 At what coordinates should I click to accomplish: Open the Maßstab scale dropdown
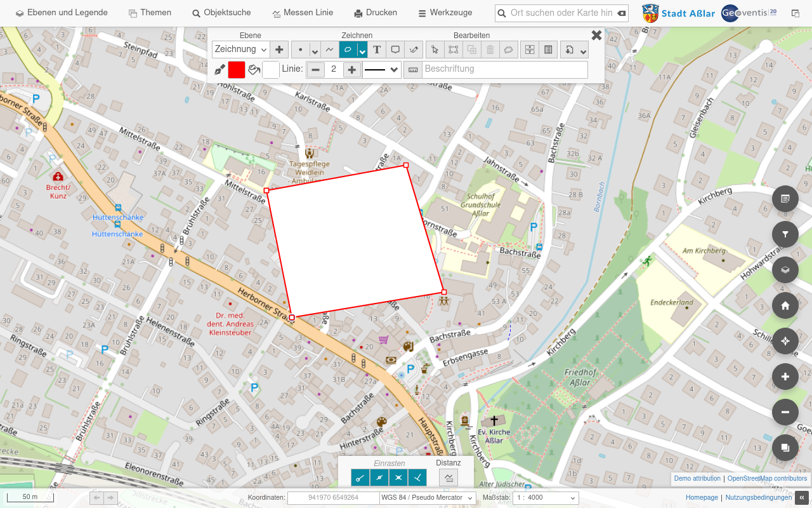pyautogui.click(x=546, y=498)
